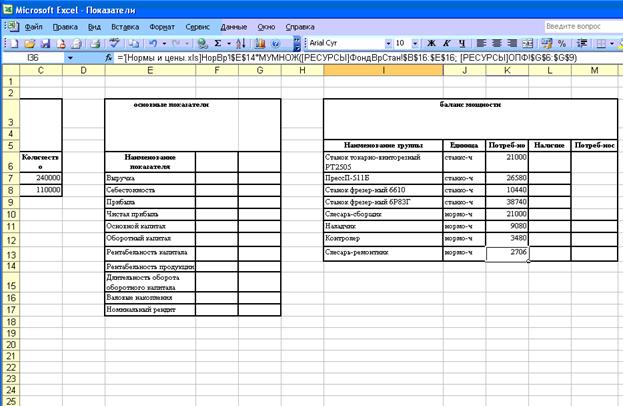Expand the Standard toolbar options chevron
Screen dimensions: 623x406
297,43
